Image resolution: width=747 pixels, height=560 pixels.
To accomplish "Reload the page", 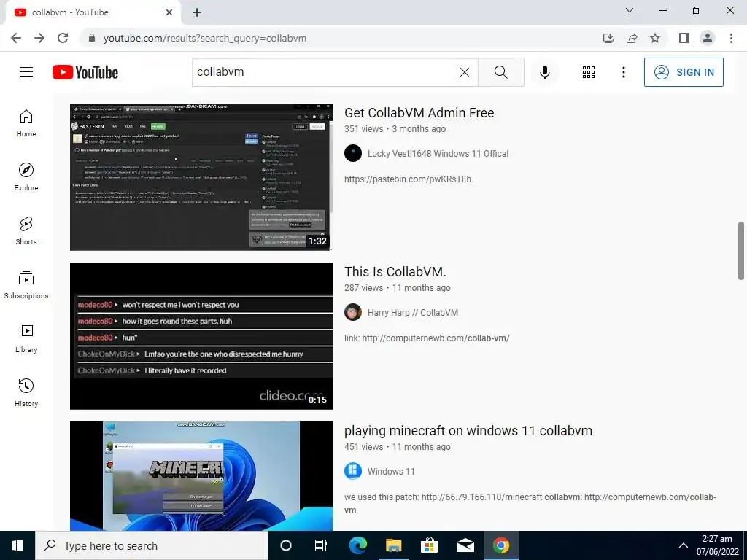I will click(x=63, y=38).
